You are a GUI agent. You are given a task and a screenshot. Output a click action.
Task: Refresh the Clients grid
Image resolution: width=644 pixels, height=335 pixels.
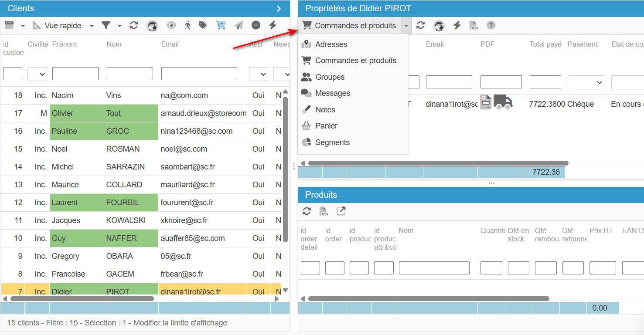pos(134,25)
